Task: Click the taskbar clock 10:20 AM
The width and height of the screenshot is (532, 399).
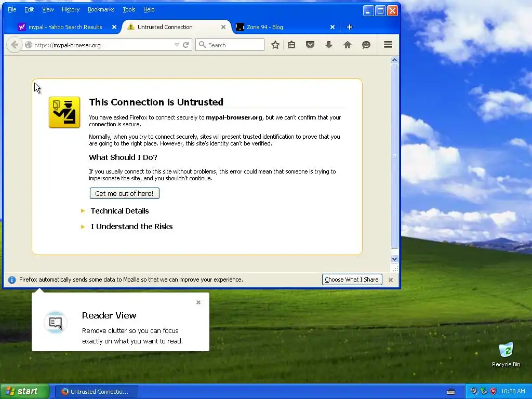Action: pos(513,392)
